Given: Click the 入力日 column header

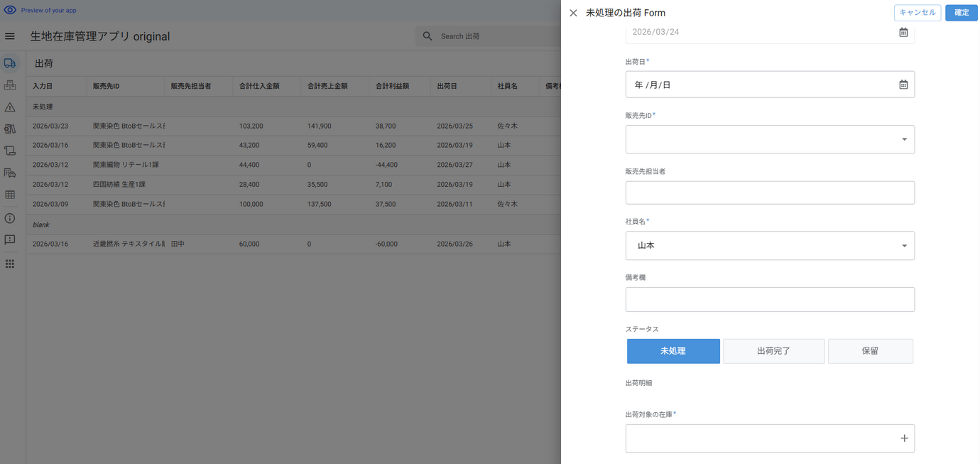Looking at the screenshot, I should [x=43, y=86].
